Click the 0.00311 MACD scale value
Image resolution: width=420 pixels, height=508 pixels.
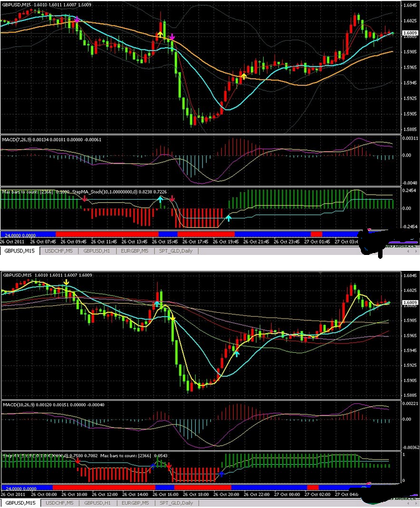pos(410,139)
